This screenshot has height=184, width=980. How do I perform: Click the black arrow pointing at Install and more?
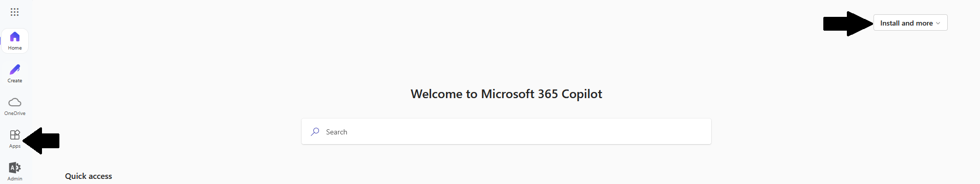pyautogui.click(x=848, y=24)
